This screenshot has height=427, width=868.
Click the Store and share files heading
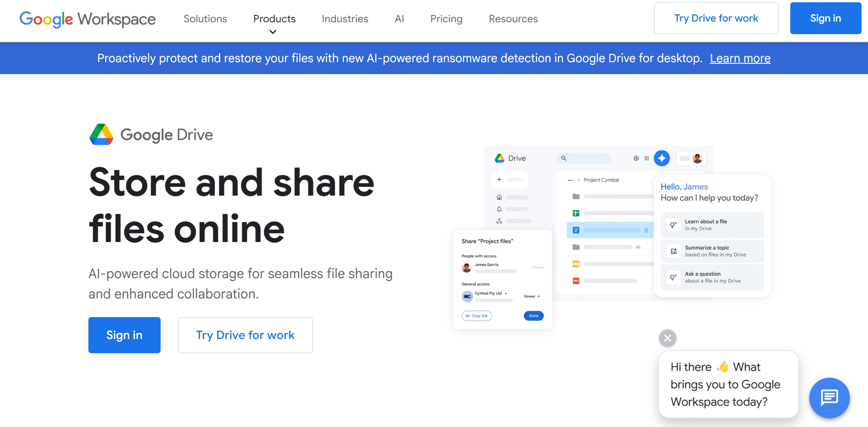(231, 205)
